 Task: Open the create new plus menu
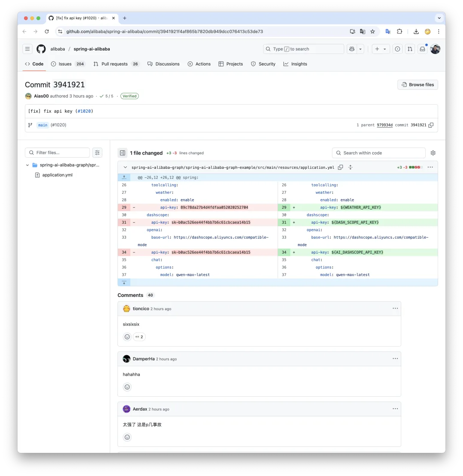381,49
